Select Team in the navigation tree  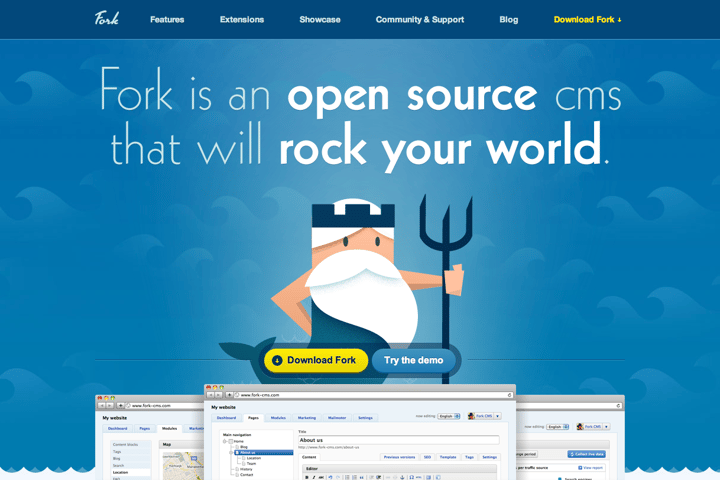coord(251,463)
